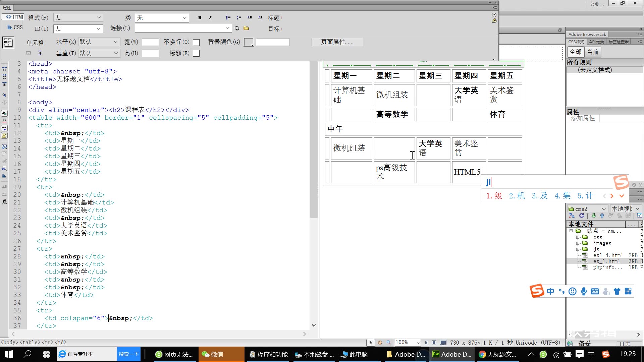
Task: Refresh the files panel
Action: coord(581,216)
